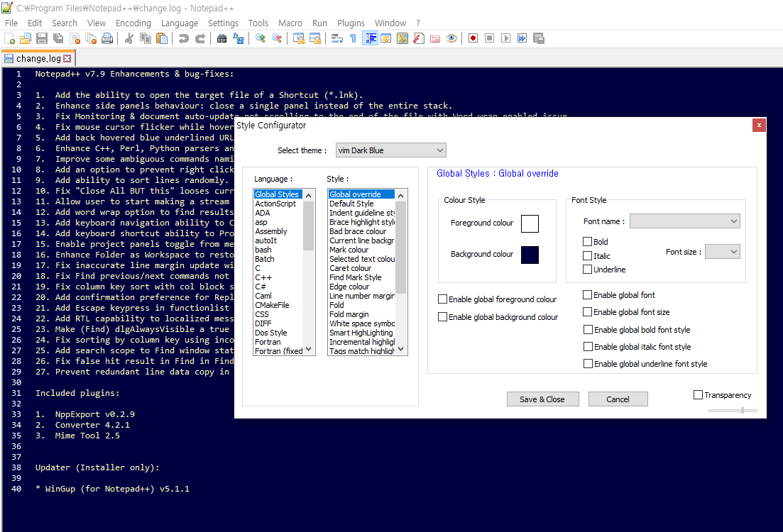Pick the Foreground colour swatch
The height and width of the screenshot is (532, 783).
pos(530,223)
